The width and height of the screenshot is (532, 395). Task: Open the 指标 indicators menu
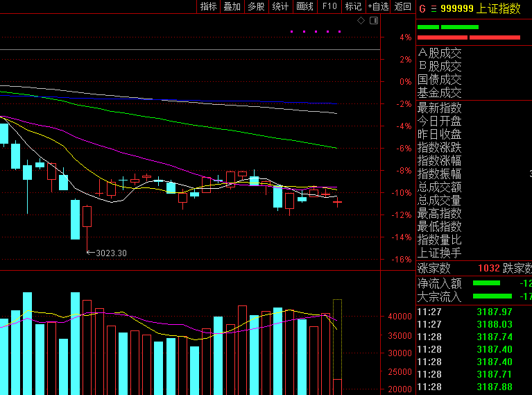[x=208, y=6]
